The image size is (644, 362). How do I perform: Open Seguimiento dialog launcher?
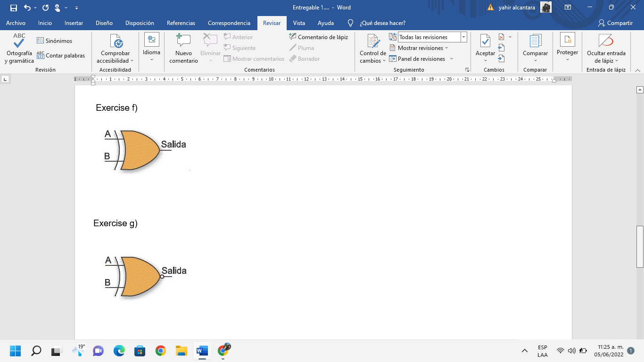[x=467, y=70]
